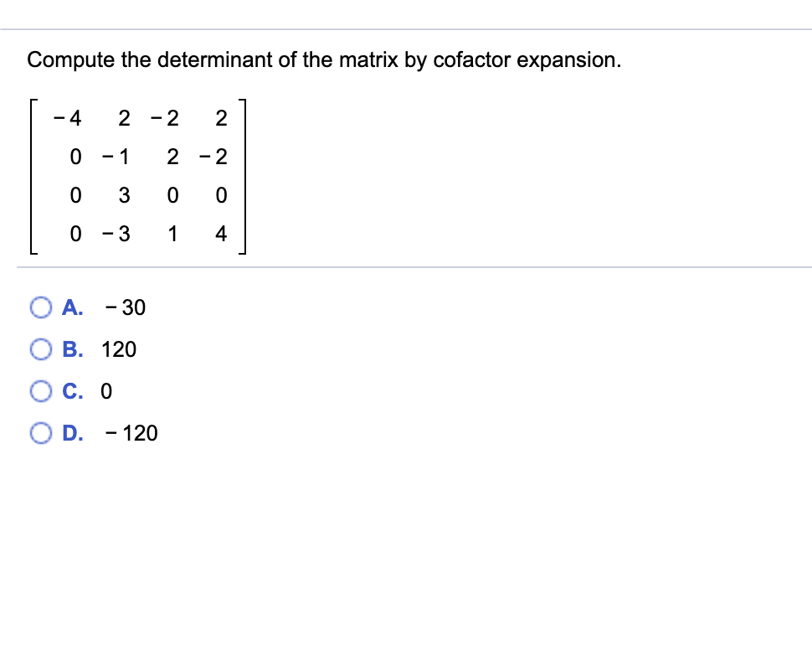Screen dimensions: 812x645
Task: Click the bold label D. in the choices
Action: point(73,434)
